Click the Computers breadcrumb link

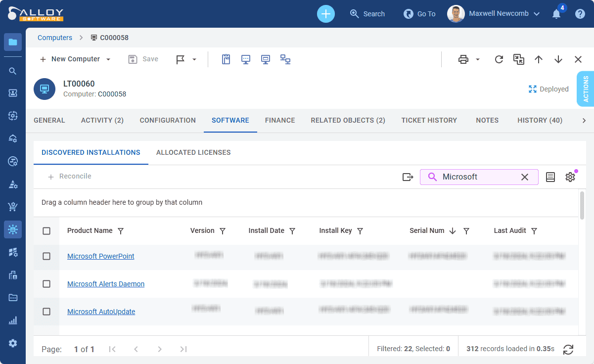click(55, 38)
